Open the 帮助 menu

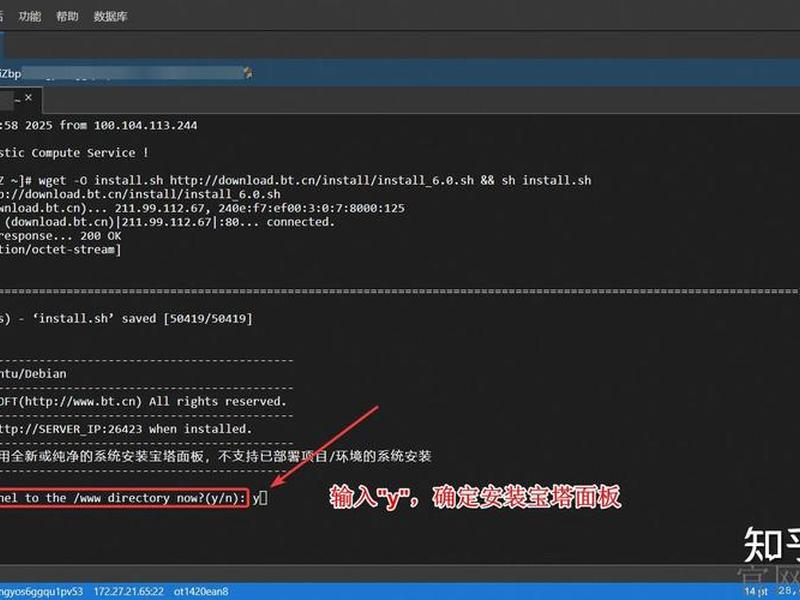[x=67, y=16]
